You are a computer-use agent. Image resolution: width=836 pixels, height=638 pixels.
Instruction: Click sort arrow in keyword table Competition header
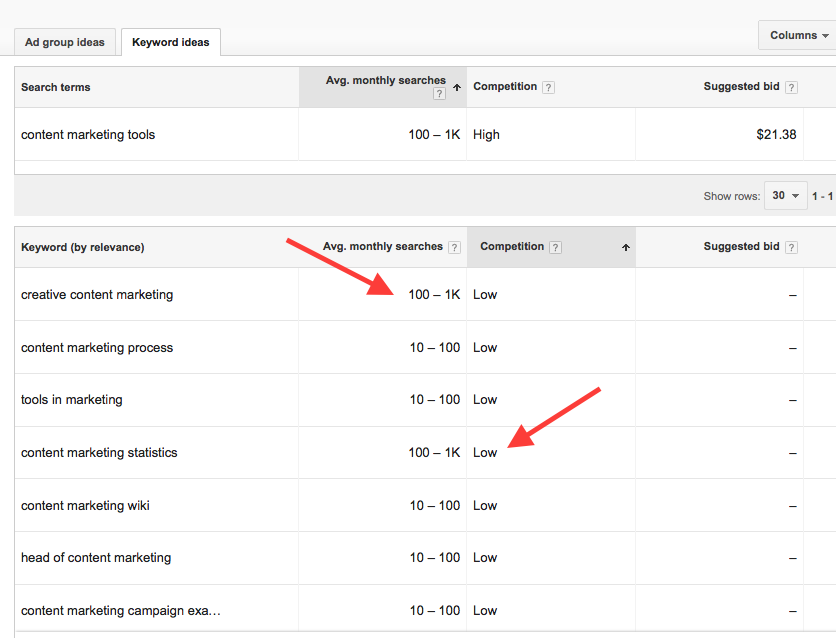coord(626,247)
